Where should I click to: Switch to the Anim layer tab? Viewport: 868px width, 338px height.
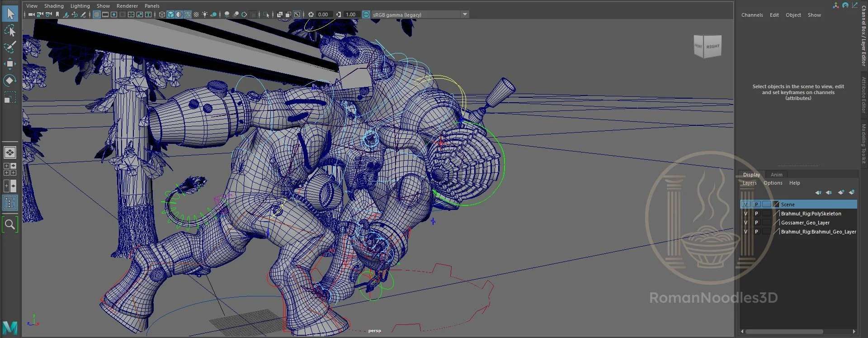click(x=776, y=175)
